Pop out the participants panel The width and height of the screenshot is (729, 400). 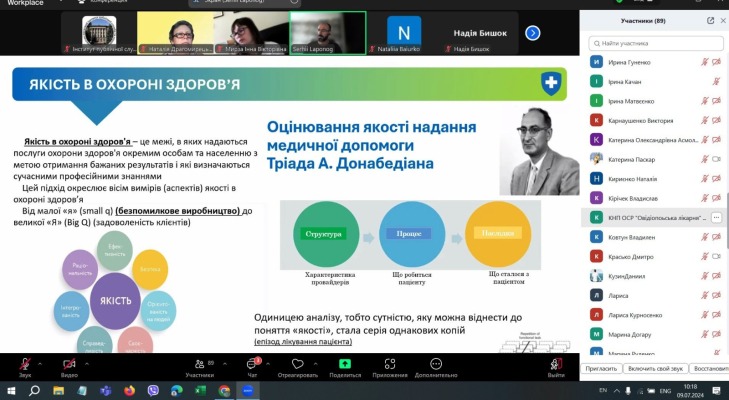click(710, 20)
